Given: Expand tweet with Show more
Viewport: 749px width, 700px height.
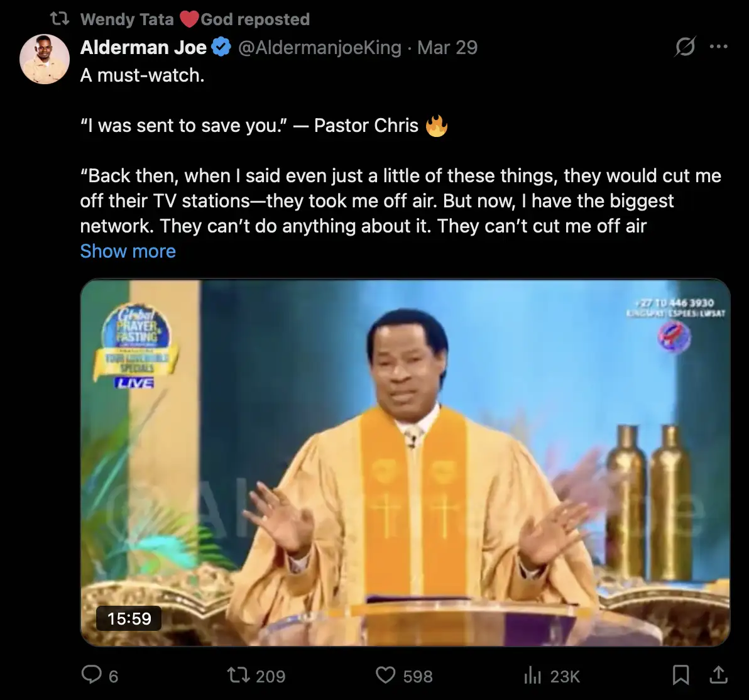Looking at the screenshot, I should pos(128,251).
